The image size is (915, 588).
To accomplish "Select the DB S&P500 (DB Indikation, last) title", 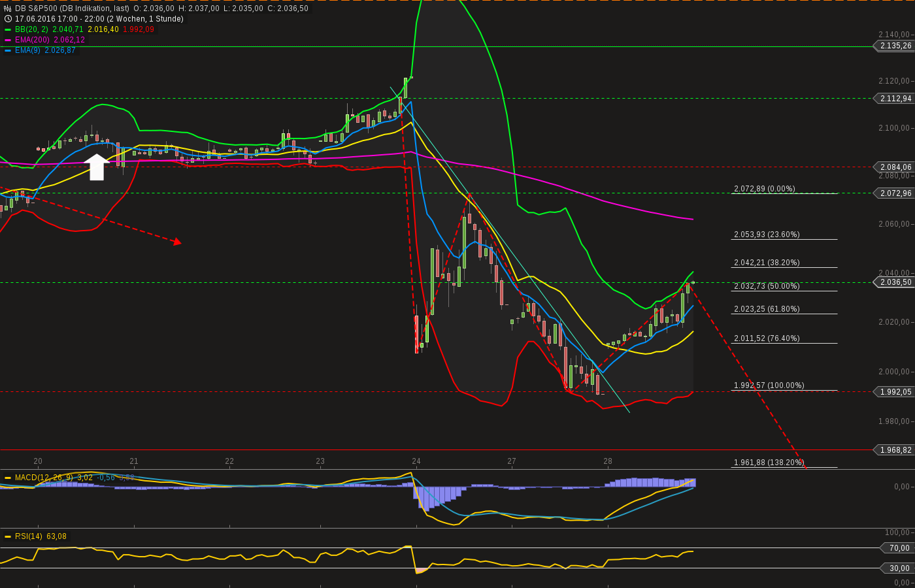I will [72, 8].
